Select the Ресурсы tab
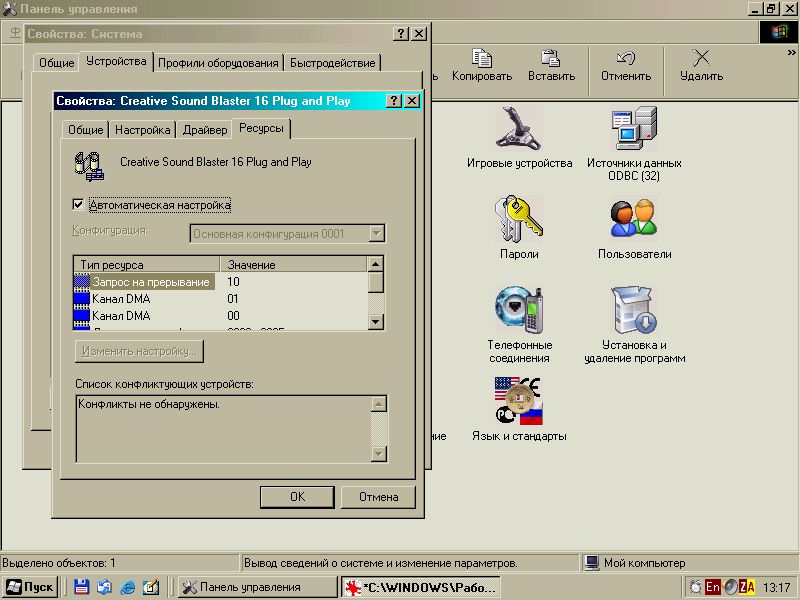 coord(261,128)
